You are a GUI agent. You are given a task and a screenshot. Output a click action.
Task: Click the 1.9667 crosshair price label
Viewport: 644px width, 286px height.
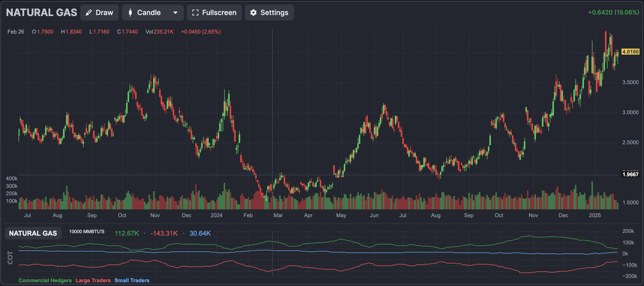click(630, 175)
